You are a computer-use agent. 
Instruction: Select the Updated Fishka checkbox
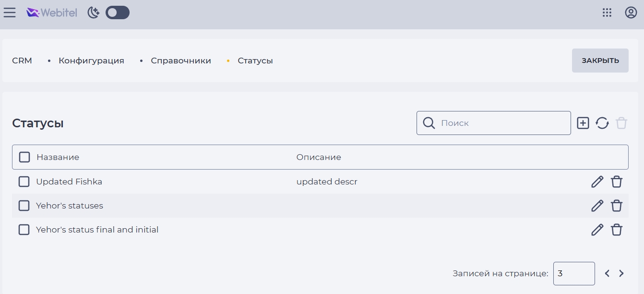tap(24, 182)
